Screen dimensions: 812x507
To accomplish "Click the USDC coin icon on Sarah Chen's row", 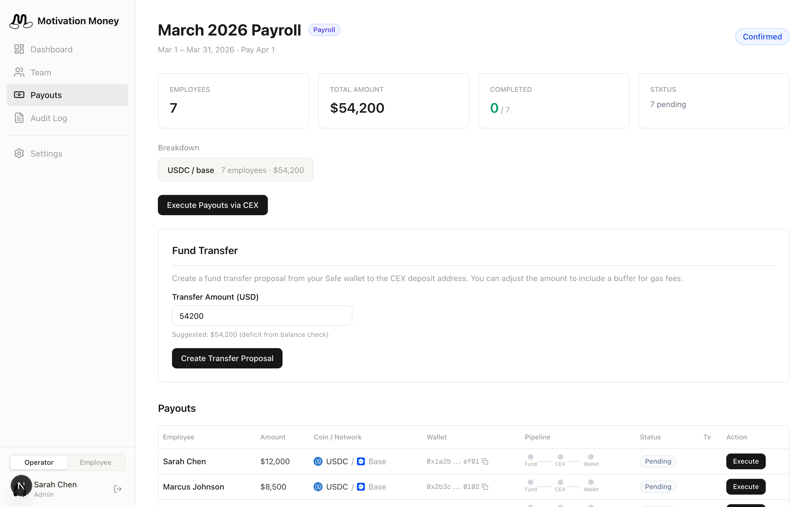I will click(317, 461).
